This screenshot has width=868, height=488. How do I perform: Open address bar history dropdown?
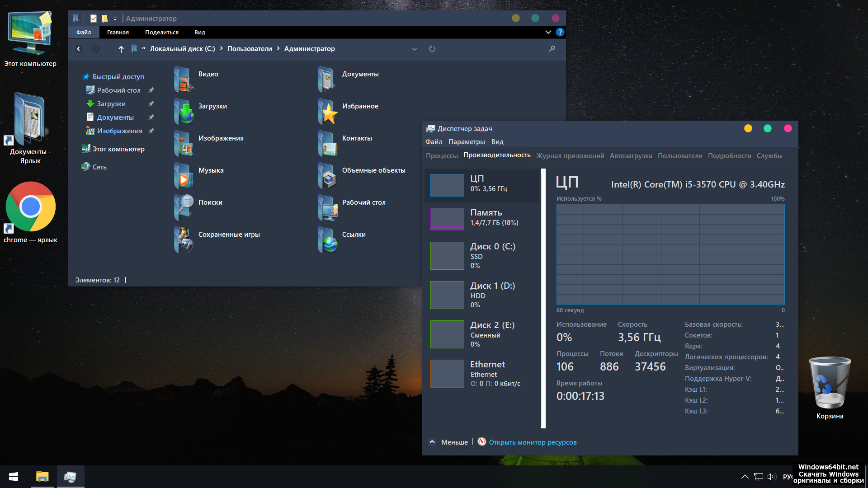click(414, 49)
